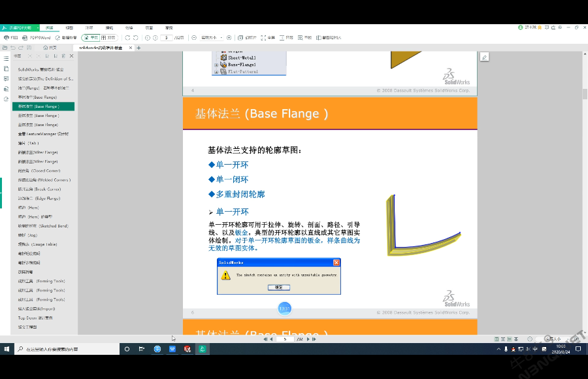Screen dimensions: 588x379
Task: Add a new tab with plus button
Action: 139,48
